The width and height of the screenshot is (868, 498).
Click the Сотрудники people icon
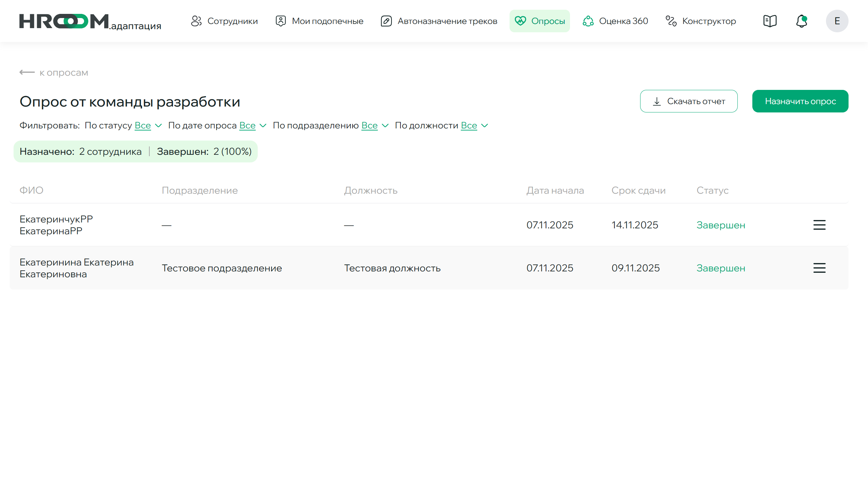coord(196,21)
